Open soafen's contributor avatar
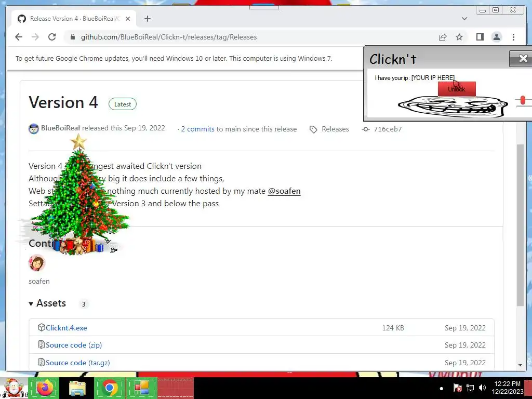Screen dimensions: 532x399 37,263
